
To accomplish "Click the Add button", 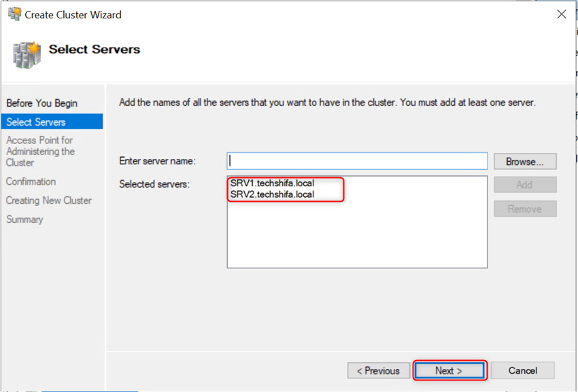I will [525, 184].
